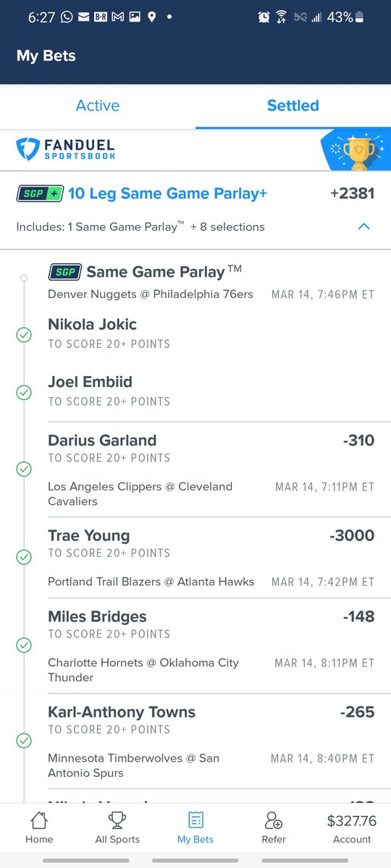Screen dimensions: 391x868
Task: Collapse the Includes 1 Same Game Parlay row
Action: pos(195,226)
